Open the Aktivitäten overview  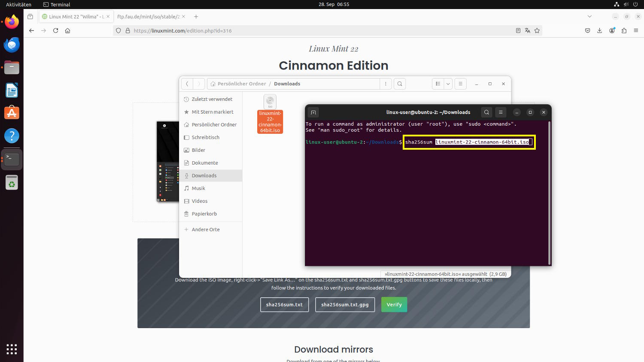click(x=18, y=4)
